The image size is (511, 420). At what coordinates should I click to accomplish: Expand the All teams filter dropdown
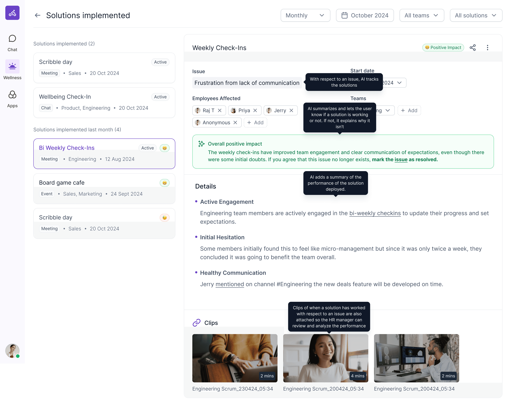[x=422, y=15]
